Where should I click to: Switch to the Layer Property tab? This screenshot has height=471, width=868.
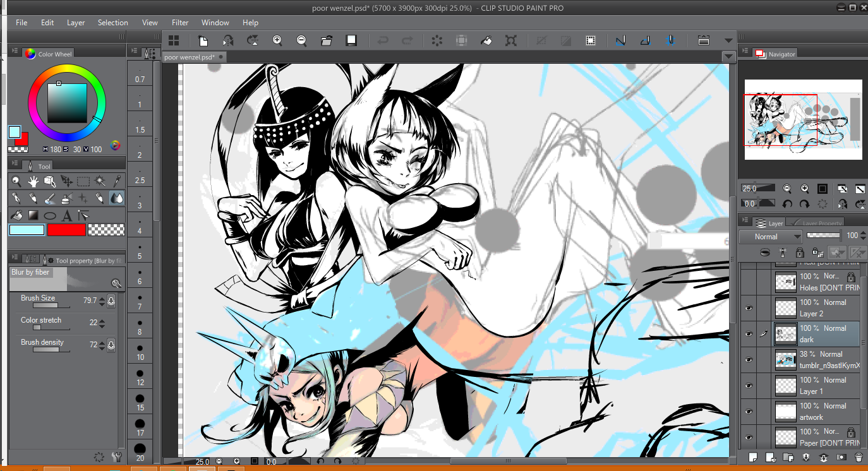coord(822,223)
